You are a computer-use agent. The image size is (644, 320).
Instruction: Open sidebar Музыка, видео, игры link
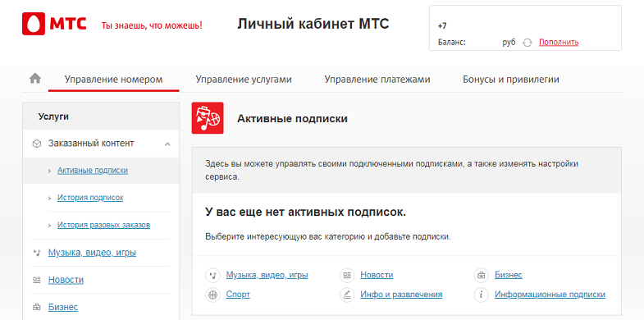point(92,253)
